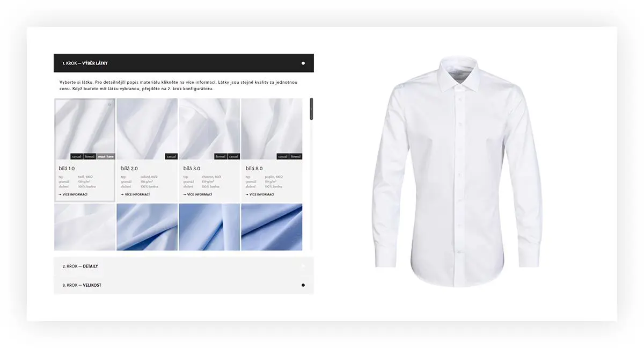Select the bílá 8.0 fabric thumbnail

272,129
